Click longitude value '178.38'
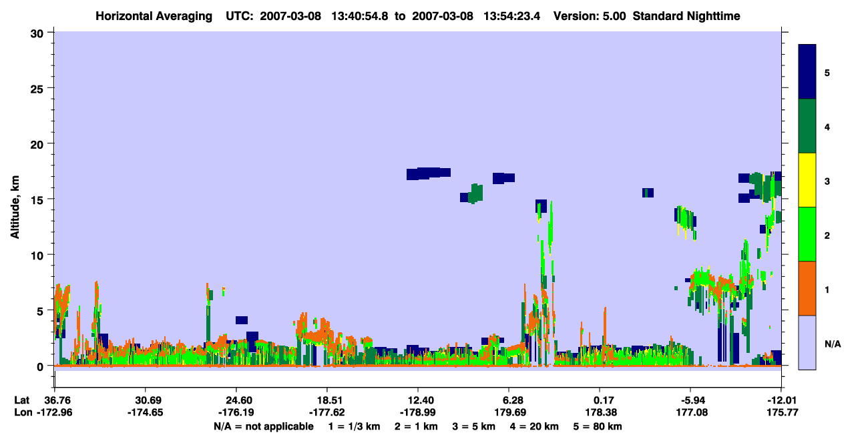The image size is (868, 445). [600, 413]
